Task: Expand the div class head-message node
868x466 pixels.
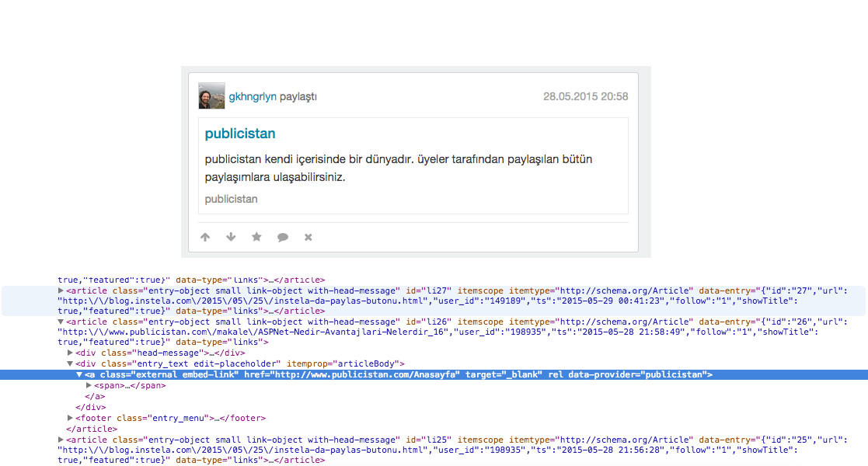Action: [70, 353]
